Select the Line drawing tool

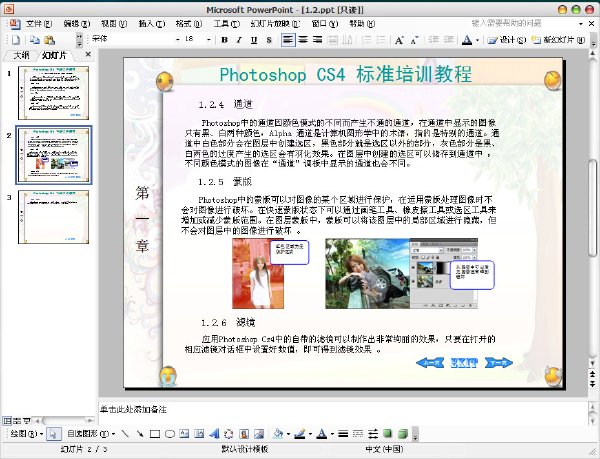pos(125,434)
